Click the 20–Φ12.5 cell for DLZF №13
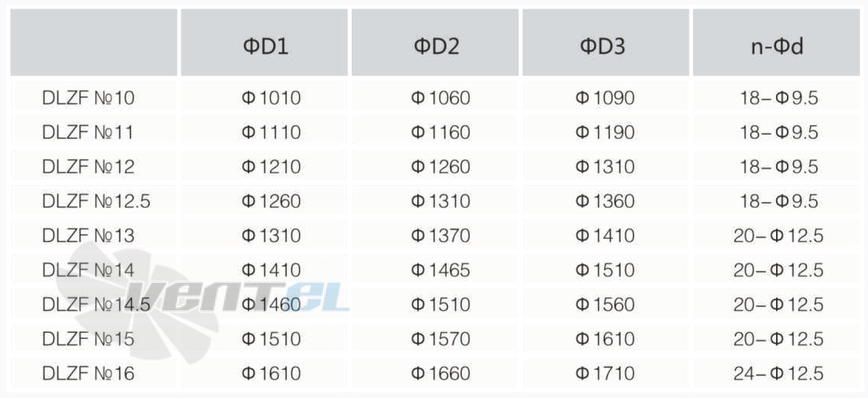 click(778, 235)
